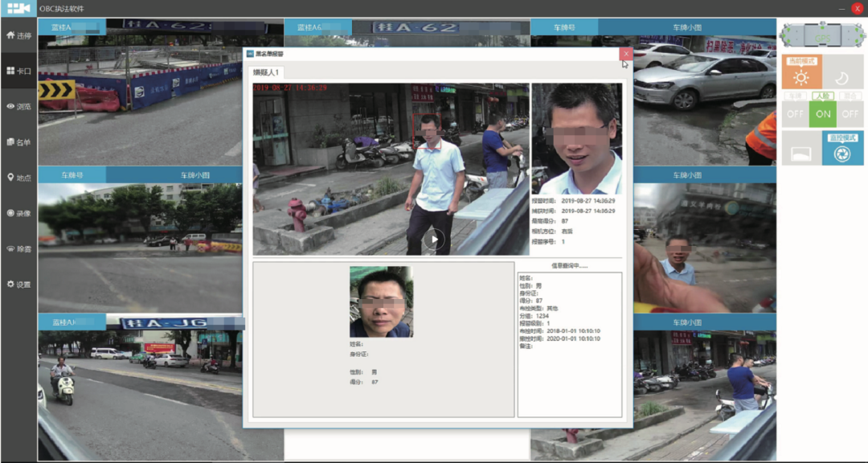868x463 pixels.
Task: Switch to day mode with the sun icon
Action: (x=801, y=76)
